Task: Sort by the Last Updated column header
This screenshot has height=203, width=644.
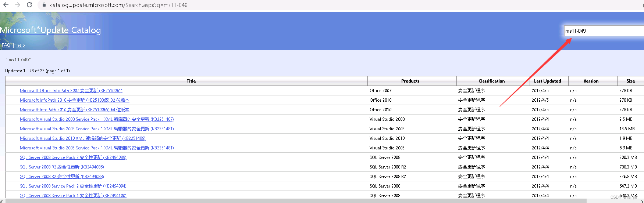Action: [547, 81]
